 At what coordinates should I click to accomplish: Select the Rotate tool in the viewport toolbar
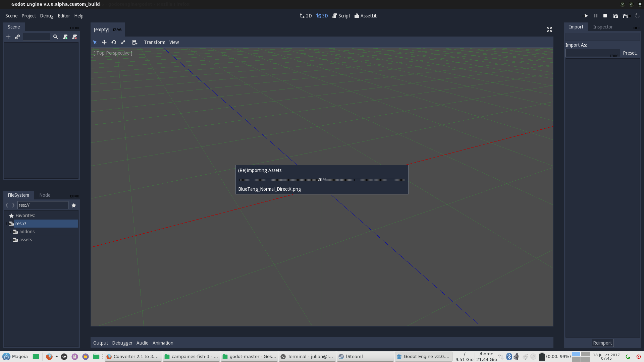pos(114,42)
